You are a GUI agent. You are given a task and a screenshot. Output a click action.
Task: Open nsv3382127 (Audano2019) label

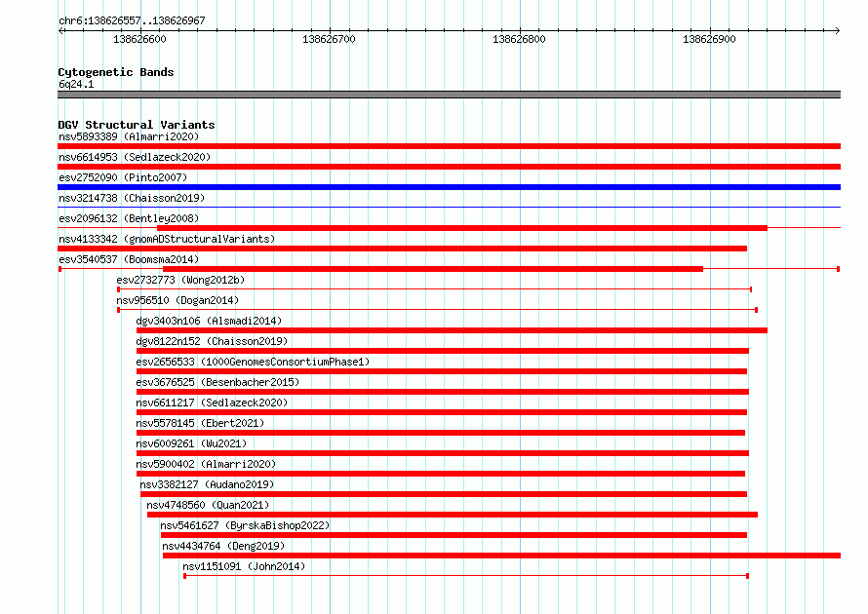pyautogui.click(x=207, y=484)
